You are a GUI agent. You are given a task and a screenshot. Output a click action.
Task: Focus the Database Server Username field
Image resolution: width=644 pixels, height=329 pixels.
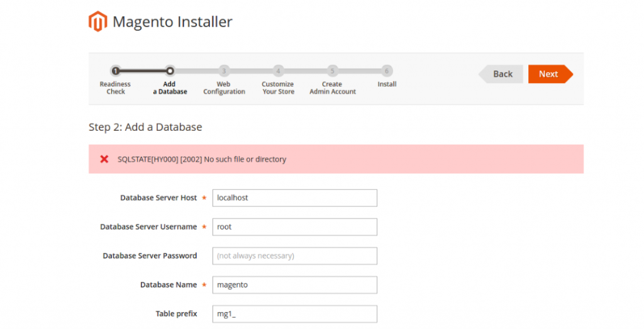[x=294, y=226]
